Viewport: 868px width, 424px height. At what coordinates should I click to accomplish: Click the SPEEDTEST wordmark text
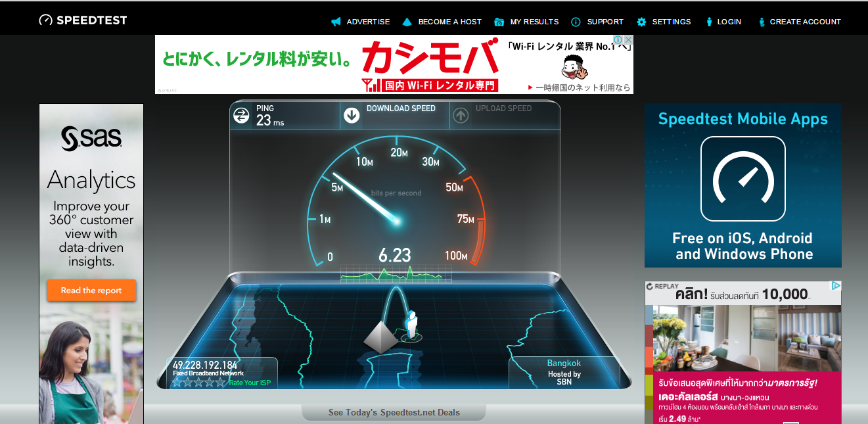pyautogui.click(x=91, y=20)
